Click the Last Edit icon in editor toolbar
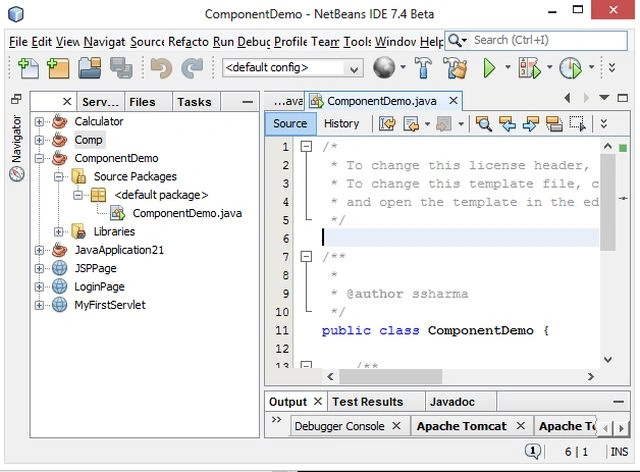The height and width of the screenshot is (472, 640). (x=387, y=124)
